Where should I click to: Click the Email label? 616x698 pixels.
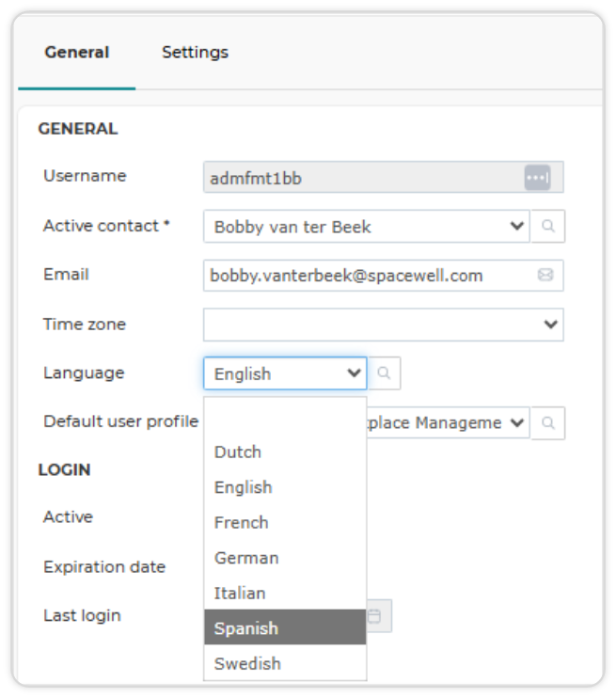tap(66, 275)
